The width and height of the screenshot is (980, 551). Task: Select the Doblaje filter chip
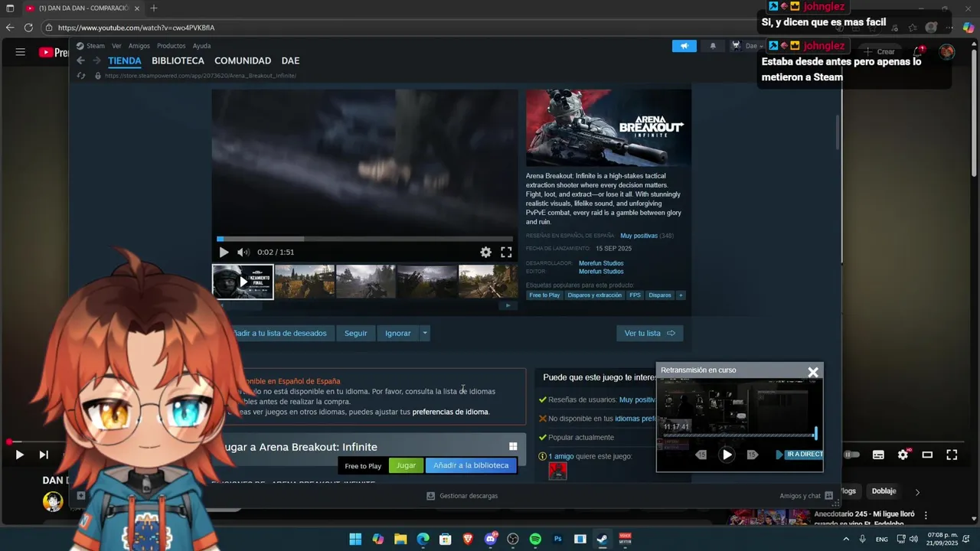(884, 491)
